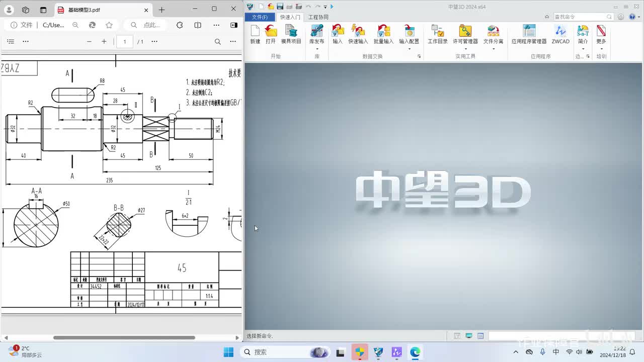Viewport: 644px width, 362px height.
Task: Click Edge sidebar toggle icon
Action: [x=234, y=25]
